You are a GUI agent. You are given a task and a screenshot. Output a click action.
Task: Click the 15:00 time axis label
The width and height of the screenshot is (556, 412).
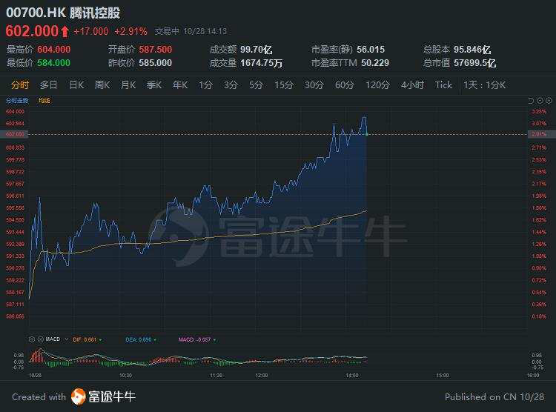443,375
